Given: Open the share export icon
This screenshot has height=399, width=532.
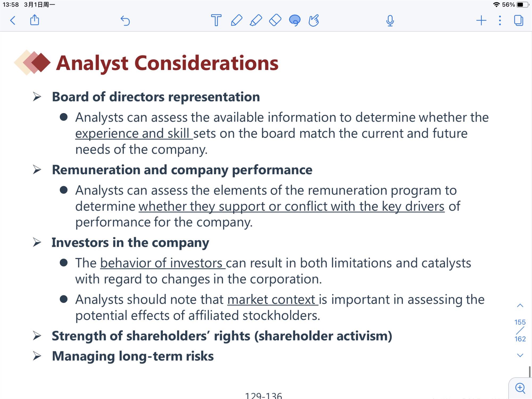Looking at the screenshot, I should tap(35, 20).
